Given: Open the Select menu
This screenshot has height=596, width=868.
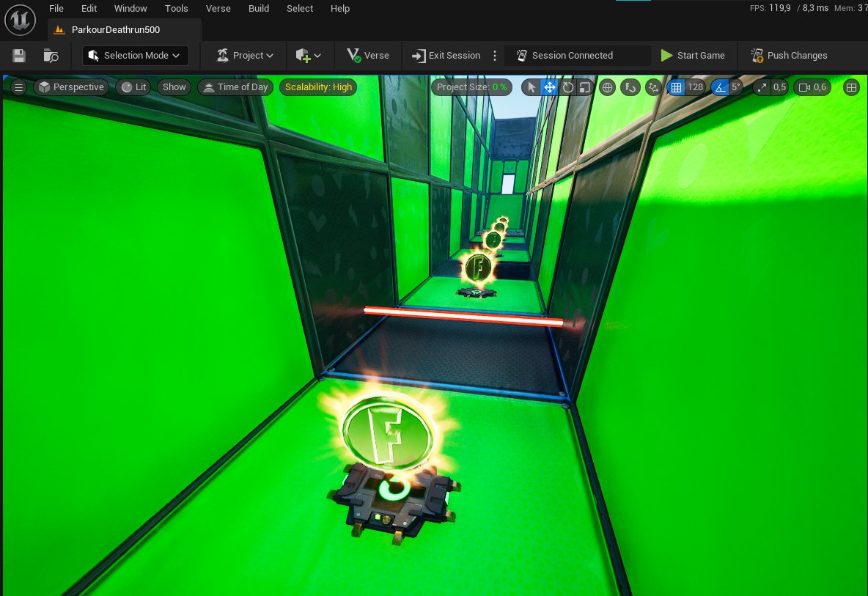Looking at the screenshot, I should click(300, 8).
